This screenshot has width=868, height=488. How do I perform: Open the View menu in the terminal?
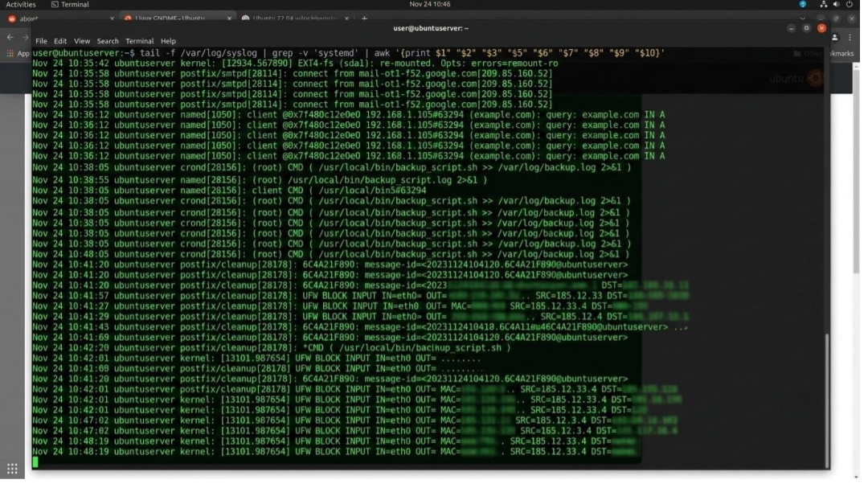(x=82, y=41)
